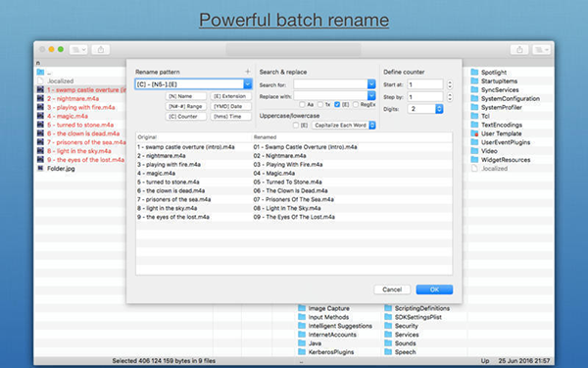This screenshot has height=368, width=588.
Task: Click file icon of '8 - light in the sky.m4a'
Action: pyautogui.click(x=40, y=150)
